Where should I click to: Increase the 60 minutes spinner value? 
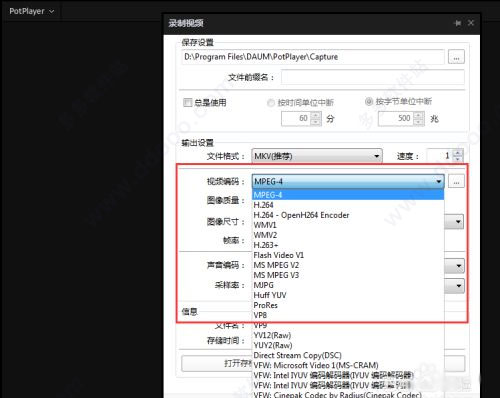pyautogui.click(x=316, y=115)
